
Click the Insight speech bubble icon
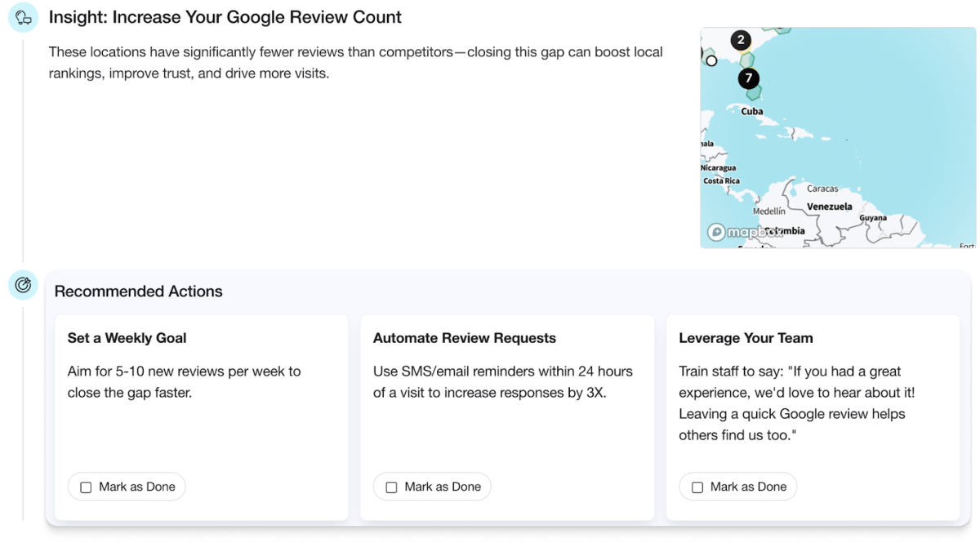[x=23, y=18]
